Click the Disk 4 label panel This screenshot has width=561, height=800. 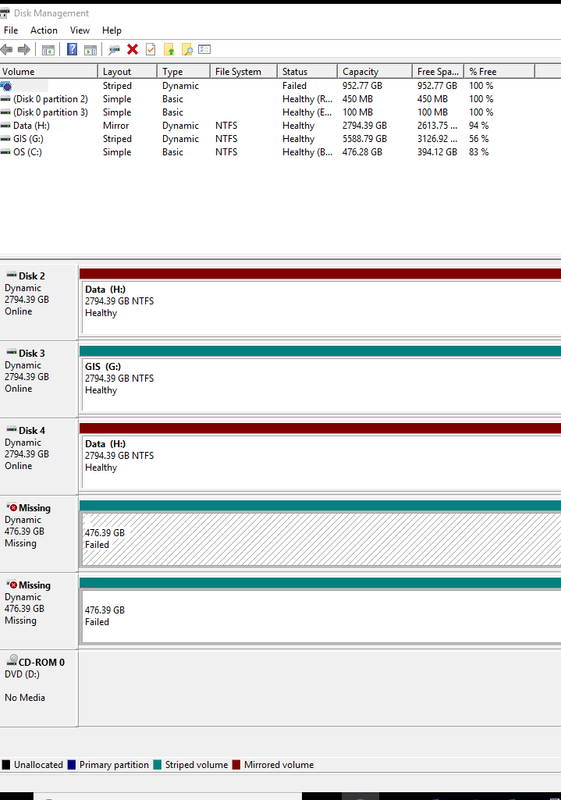(39, 456)
